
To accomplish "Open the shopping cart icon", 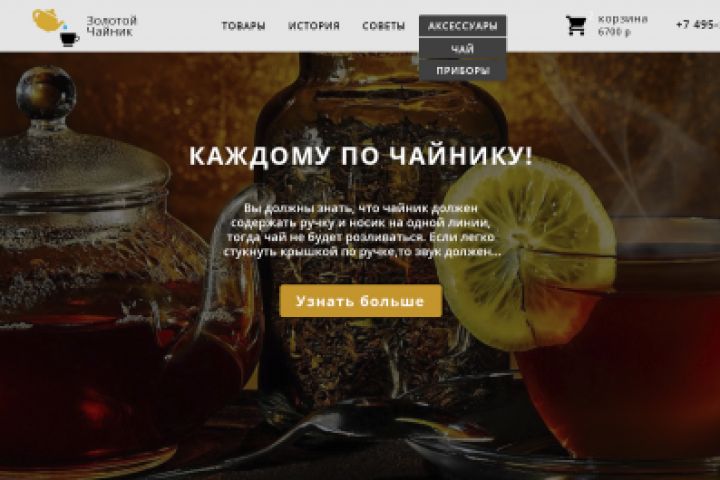I will coord(576,25).
